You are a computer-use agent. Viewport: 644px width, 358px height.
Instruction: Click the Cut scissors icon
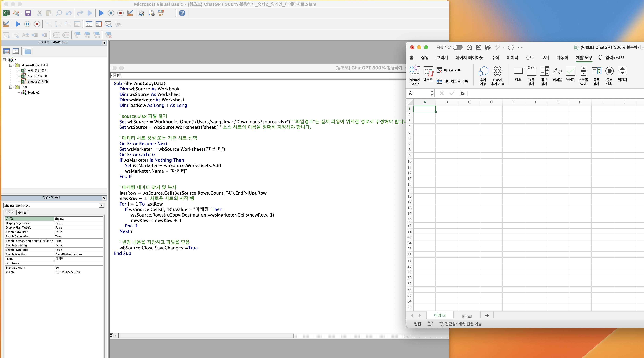tap(40, 13)
